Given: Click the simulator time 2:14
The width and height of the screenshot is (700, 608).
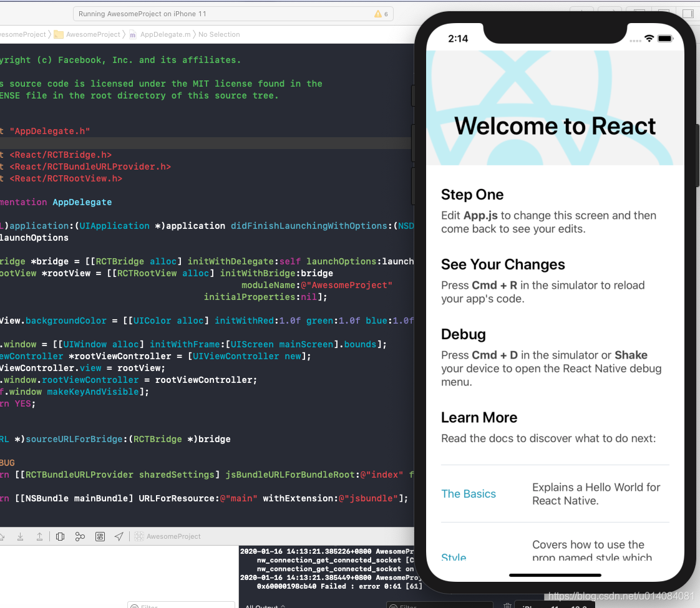Looking at the screenshot, I should point(458,39).
